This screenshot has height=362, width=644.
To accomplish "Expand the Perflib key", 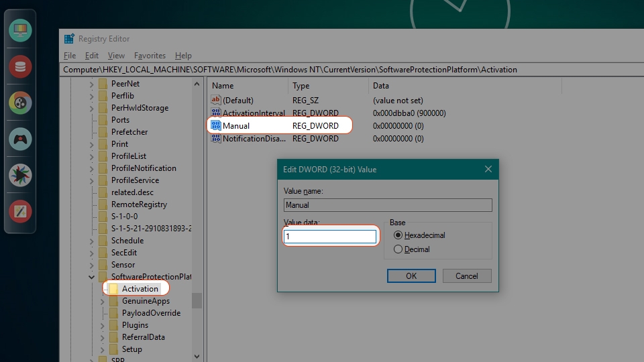I will click(x=92, y=96).
